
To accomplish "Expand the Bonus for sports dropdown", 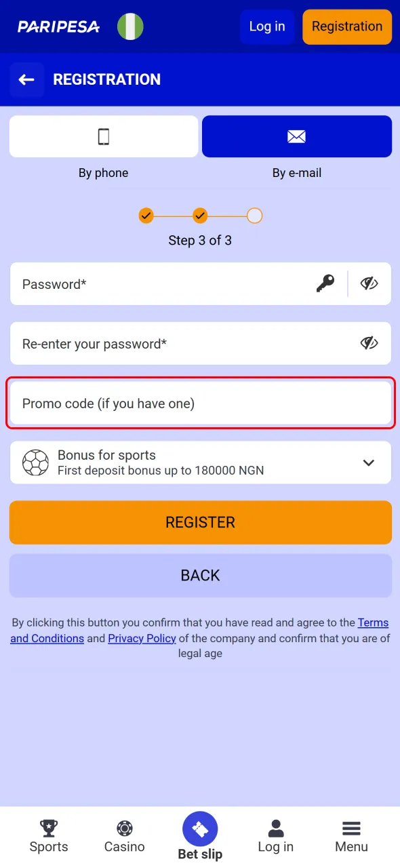I will [368, 462].
